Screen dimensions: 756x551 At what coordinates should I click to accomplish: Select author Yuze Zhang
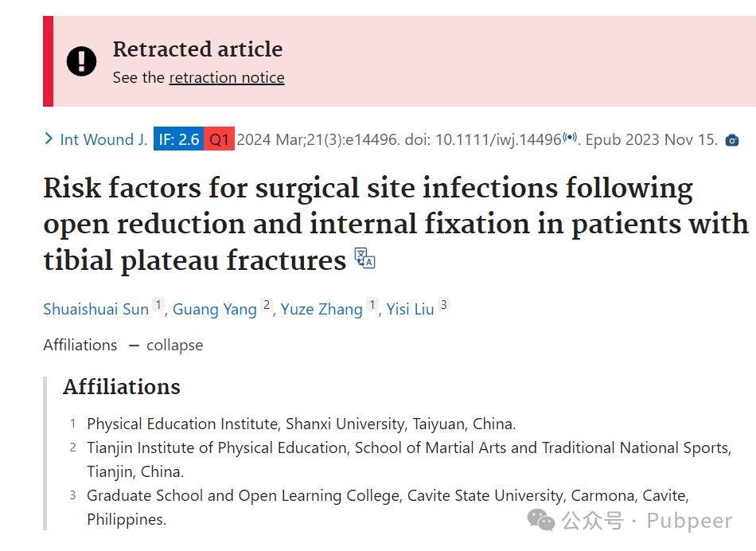(321, 309)
